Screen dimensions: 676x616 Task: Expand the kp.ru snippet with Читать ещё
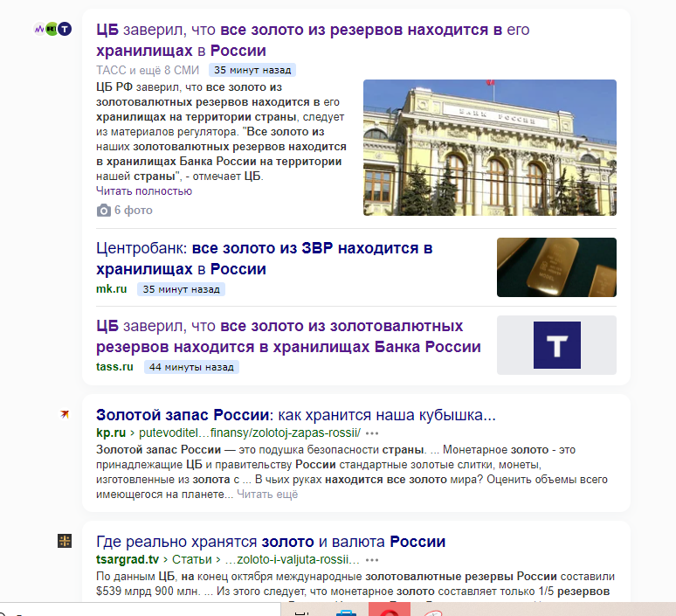pyautogui.click(x=267, y=495)
